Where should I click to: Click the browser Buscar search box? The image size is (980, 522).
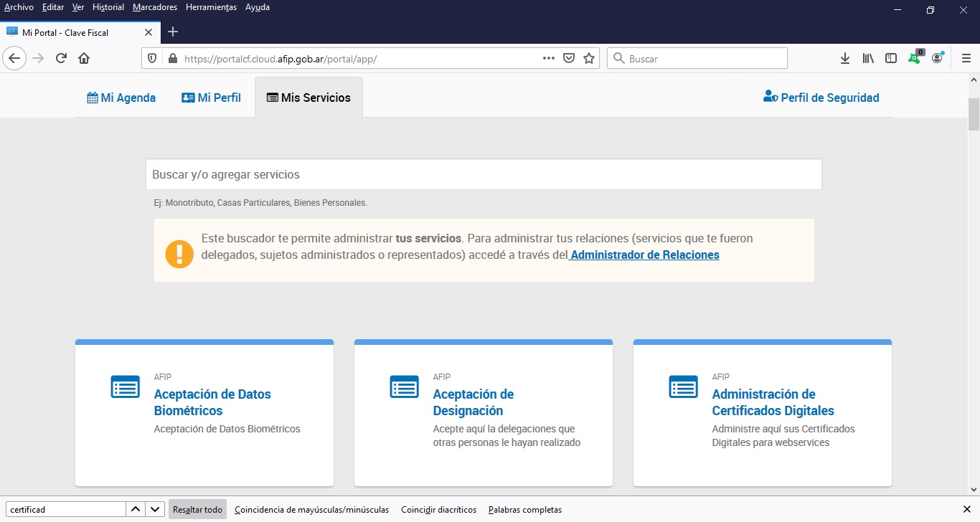pos(697,59)
